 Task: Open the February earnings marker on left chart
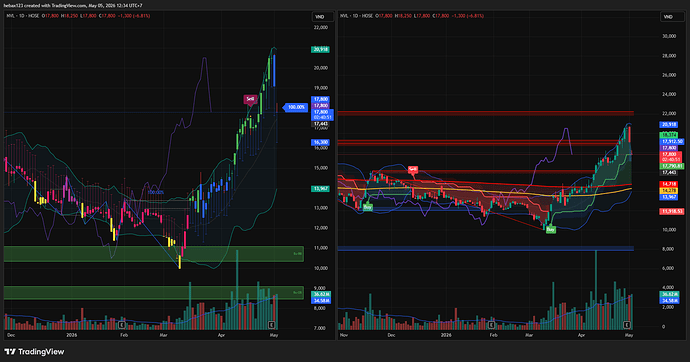[121, 325]
